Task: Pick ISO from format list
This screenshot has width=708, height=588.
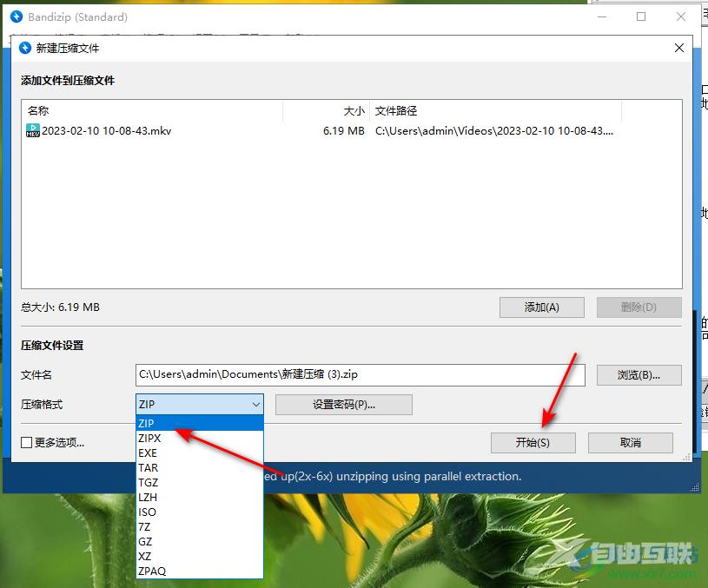Action: (x=199, y=512)
